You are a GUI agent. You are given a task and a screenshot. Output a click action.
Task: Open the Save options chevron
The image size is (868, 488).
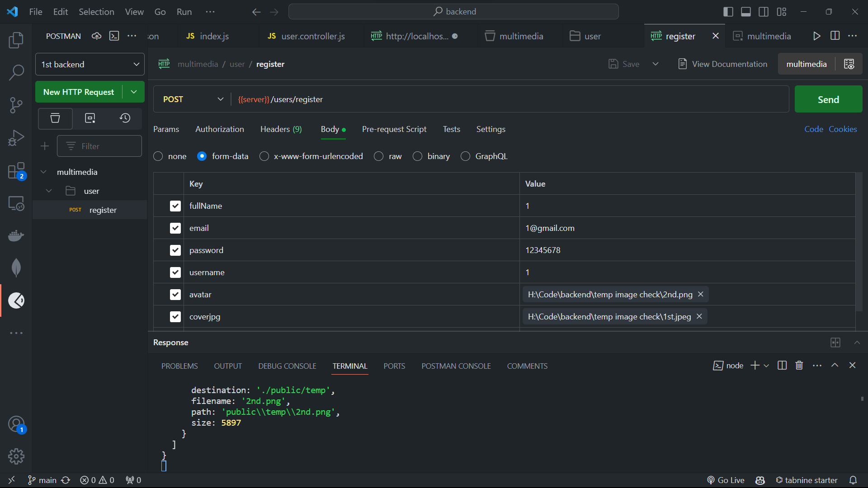[x=656, y=64]
